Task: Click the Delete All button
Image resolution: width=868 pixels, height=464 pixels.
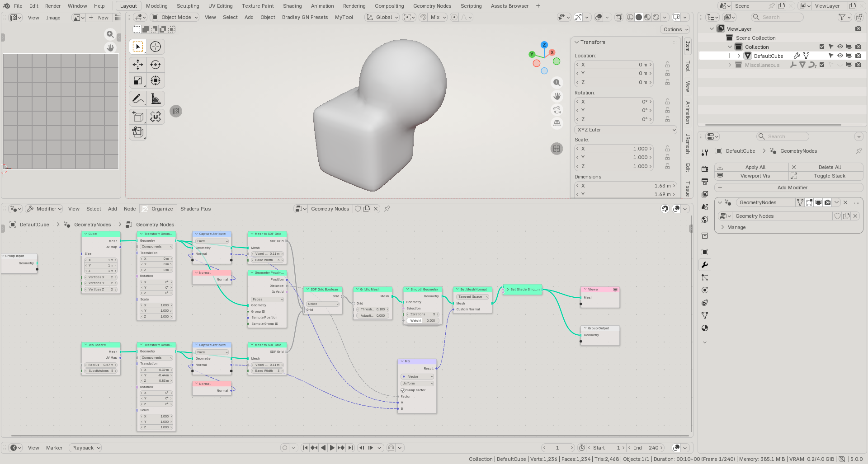Action: 826,167
